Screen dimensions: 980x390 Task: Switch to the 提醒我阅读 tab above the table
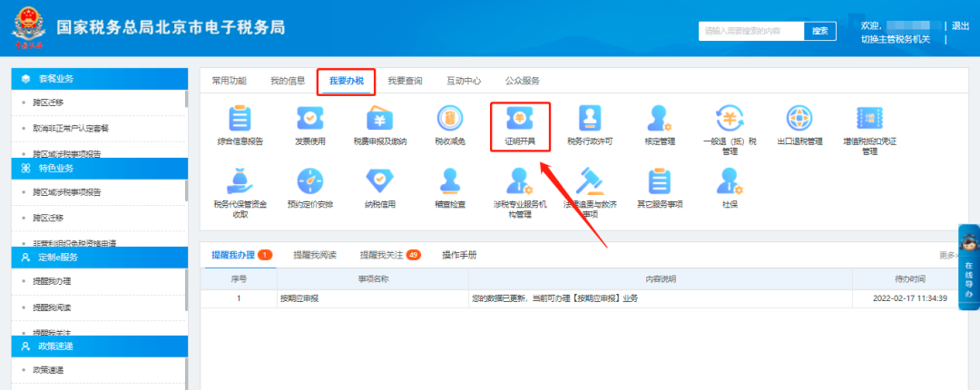[x=315, y=255]
